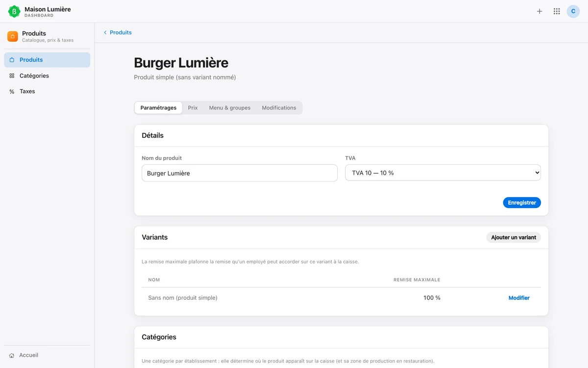Click 'Produit simple (sans variant nommé)' subtitle
The width and height of the screenshot is (588, 368).
click(185, 78)
